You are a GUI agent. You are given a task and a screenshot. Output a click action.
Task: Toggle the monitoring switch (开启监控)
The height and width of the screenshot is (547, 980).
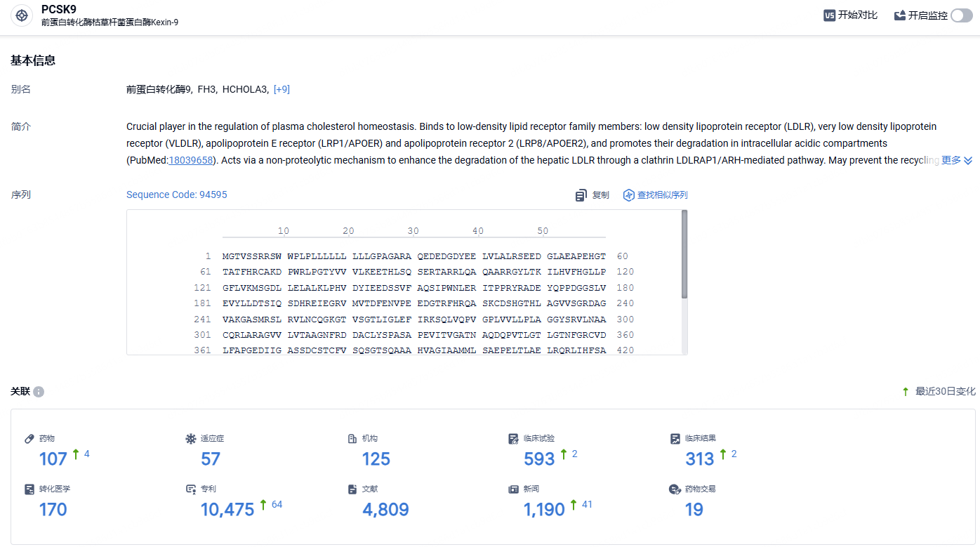pos(962,15)
